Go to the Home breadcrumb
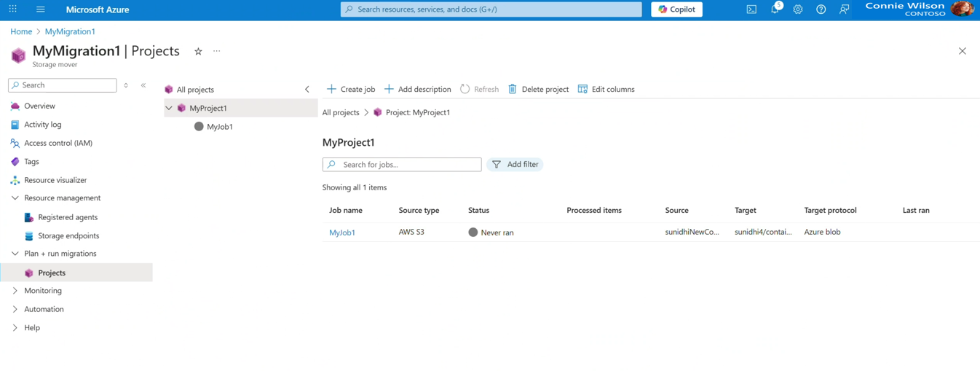This screenshot has width=980, height=371. [21, 31]
